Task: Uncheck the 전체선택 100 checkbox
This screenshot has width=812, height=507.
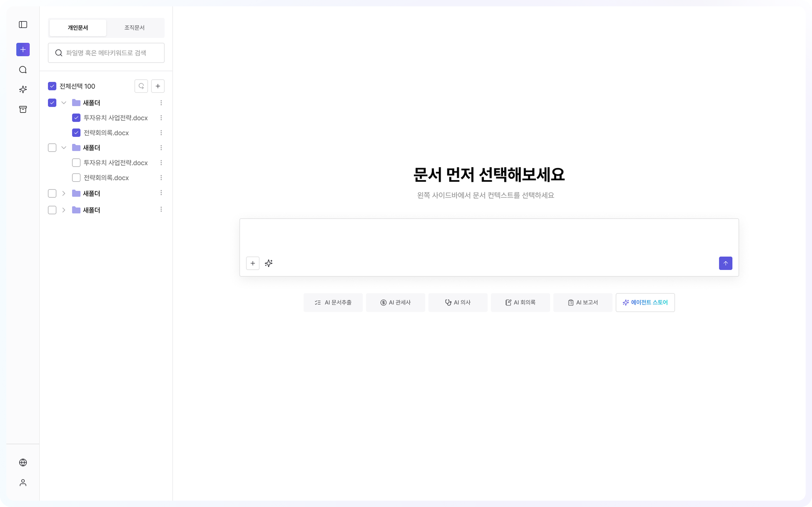Action: point(52,86)
